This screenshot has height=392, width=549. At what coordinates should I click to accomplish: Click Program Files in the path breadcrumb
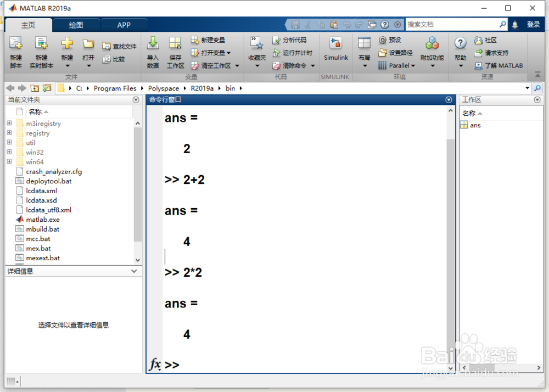pos(115,88)
